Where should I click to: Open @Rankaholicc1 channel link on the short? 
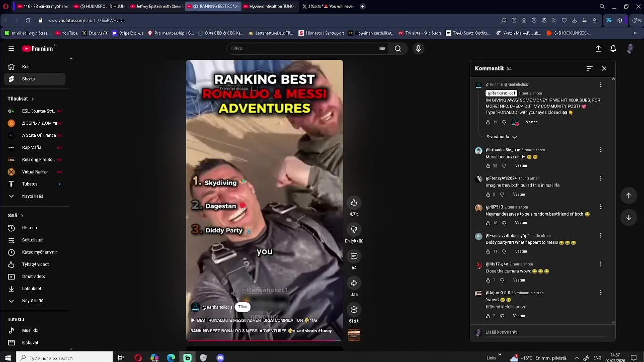pos(217,307)
